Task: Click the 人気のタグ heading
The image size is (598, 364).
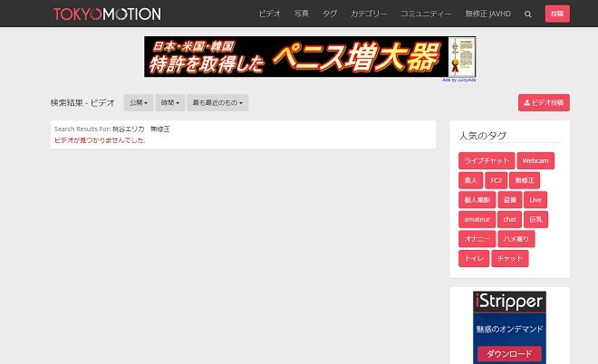Action: 483,136
